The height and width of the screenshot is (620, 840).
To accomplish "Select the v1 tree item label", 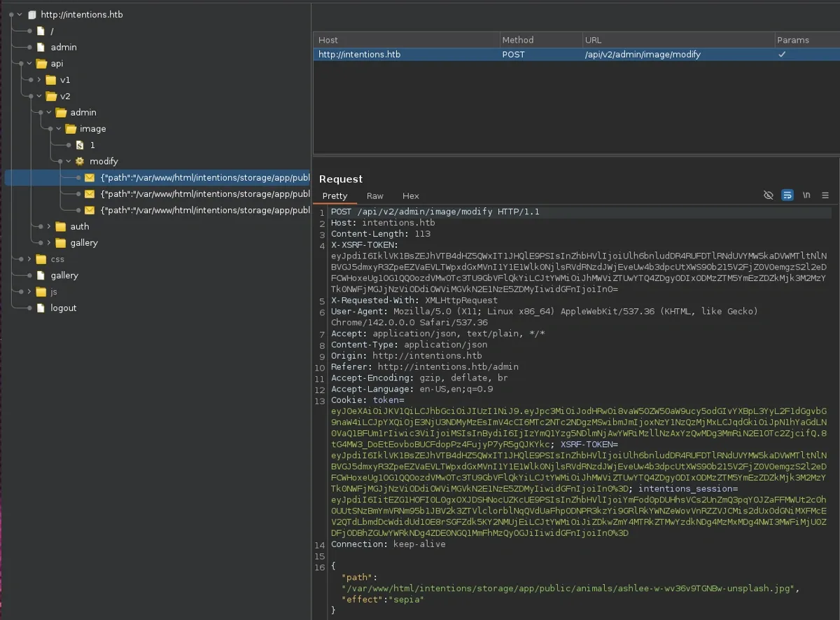I will [x=65, y=80].
